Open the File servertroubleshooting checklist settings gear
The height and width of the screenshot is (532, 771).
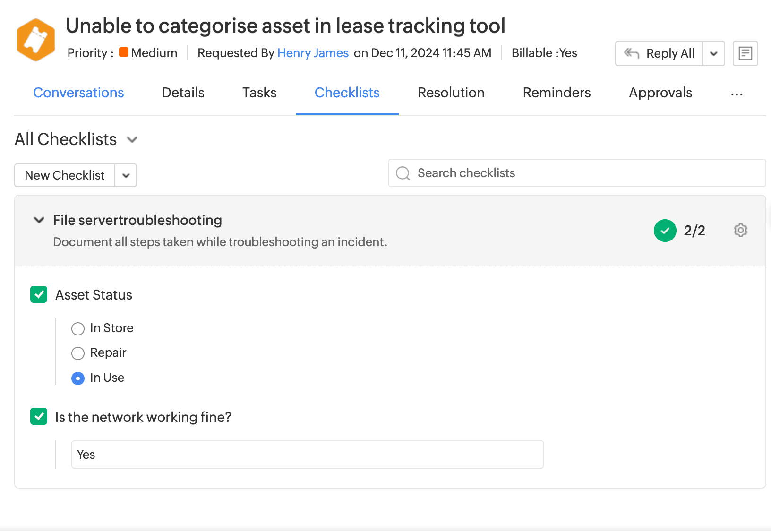740,230
